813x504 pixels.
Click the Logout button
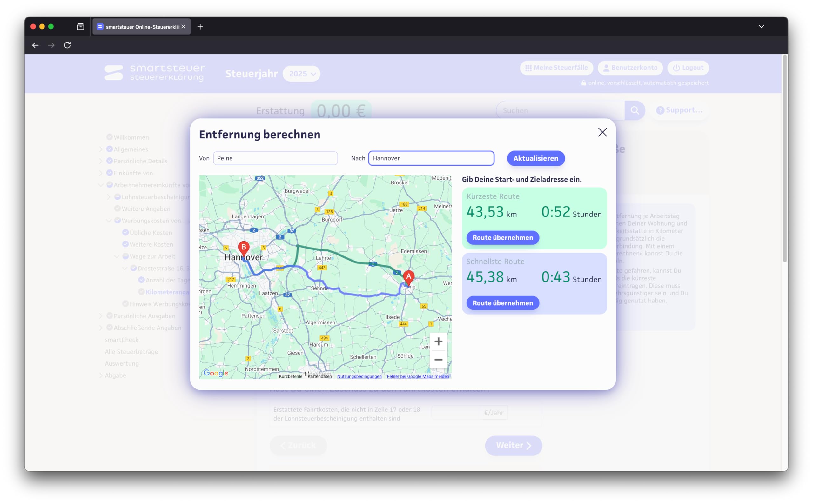point(688,68)
